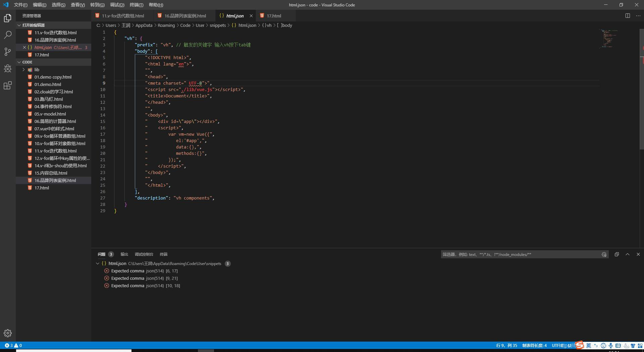Click the keyboard icon in input toolbar
Viewport: 644px width, 352px height.
coord(618,345)
